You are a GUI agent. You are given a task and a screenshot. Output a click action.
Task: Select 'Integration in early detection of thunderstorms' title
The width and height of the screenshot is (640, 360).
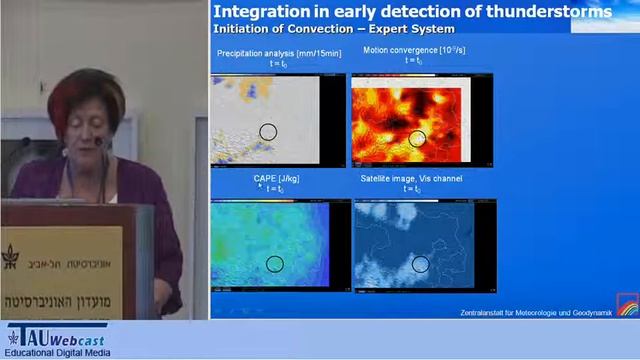[x=413, y=11]
